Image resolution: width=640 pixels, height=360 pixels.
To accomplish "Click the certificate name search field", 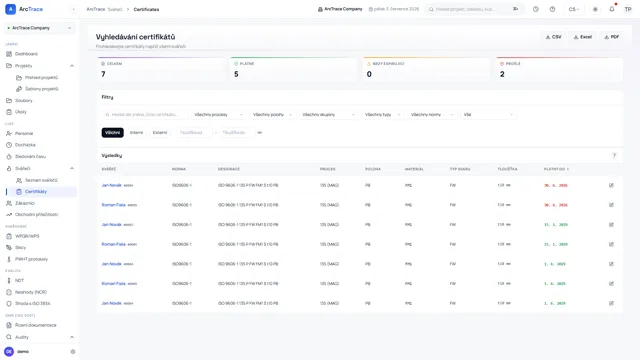I will coord(145,115).
